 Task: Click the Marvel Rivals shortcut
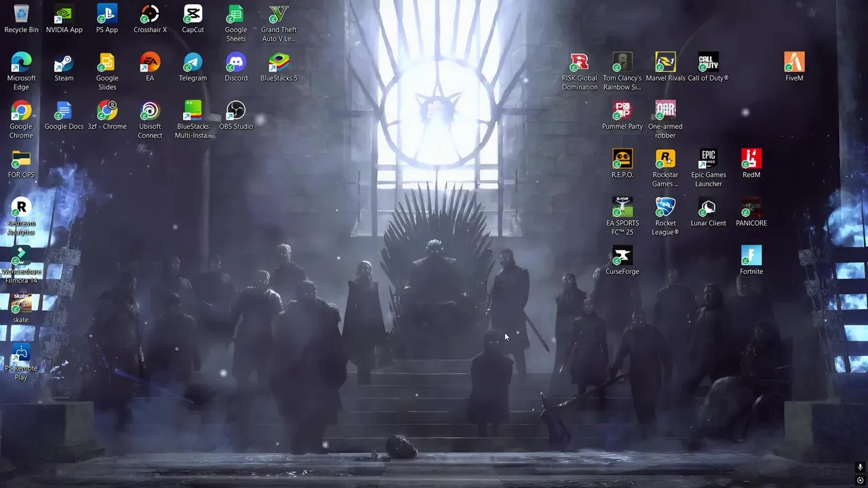665,62
